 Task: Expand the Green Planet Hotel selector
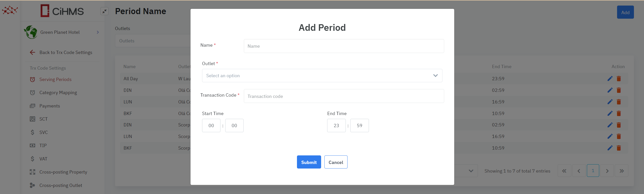(98, 32)
